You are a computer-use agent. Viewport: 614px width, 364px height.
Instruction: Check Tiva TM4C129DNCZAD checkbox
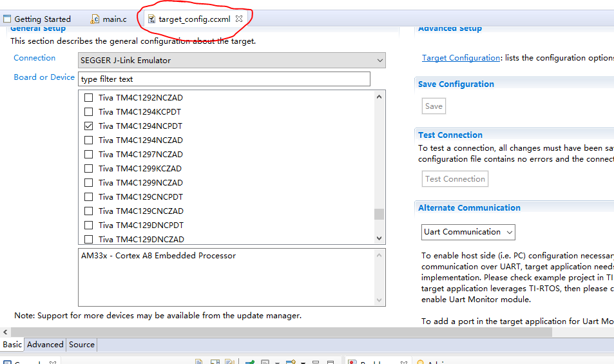(88, 239)
